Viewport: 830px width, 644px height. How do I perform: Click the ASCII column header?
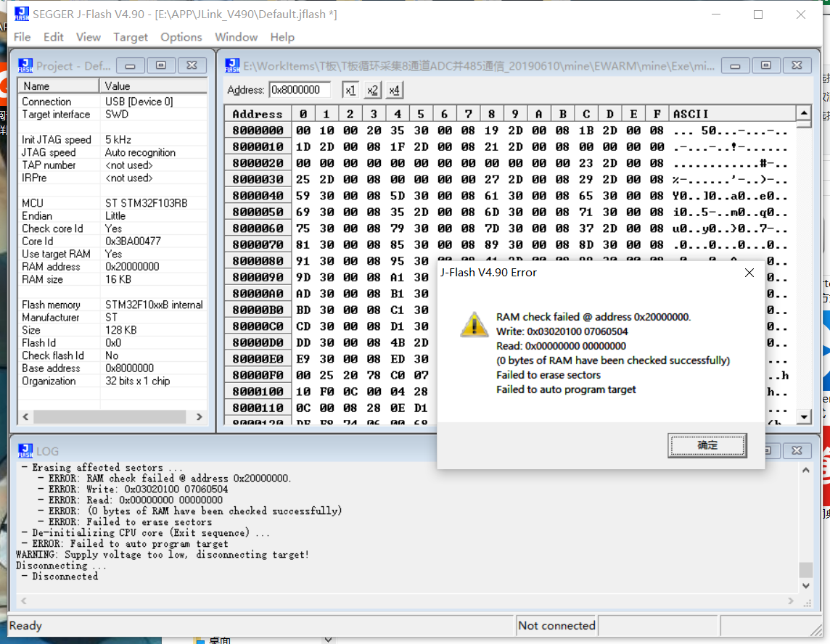732,114
